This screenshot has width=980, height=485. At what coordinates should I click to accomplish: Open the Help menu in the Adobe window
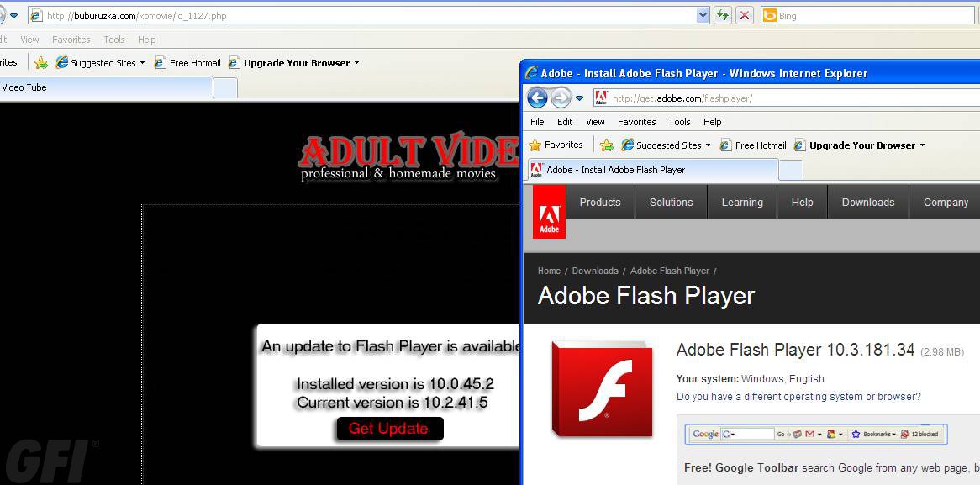coord(713,122)
